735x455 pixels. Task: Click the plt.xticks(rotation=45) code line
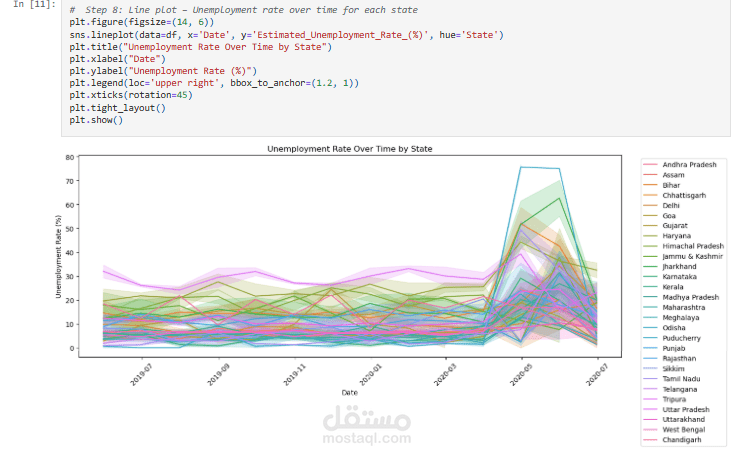[131, 95]
